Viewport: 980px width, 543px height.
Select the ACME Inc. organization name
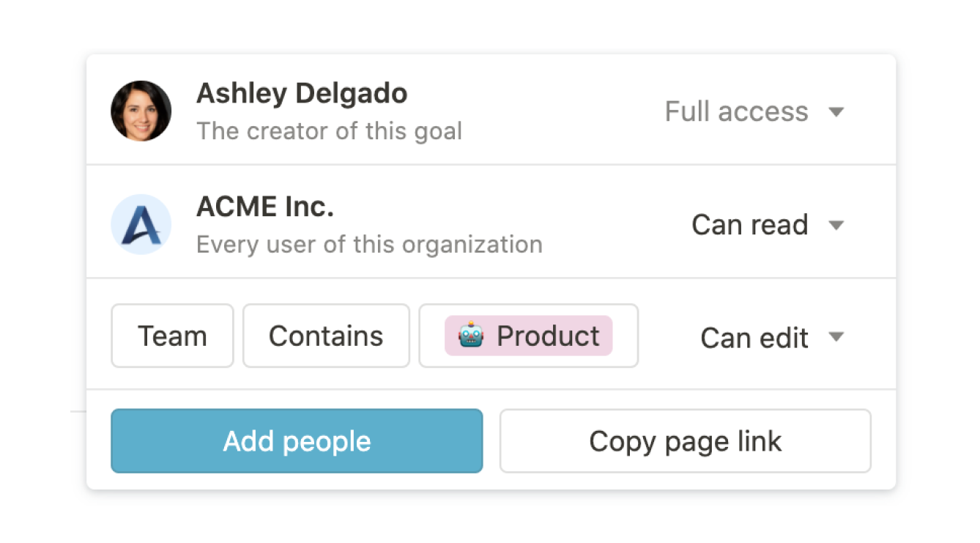pyautogui.click(x=265, y=207)
